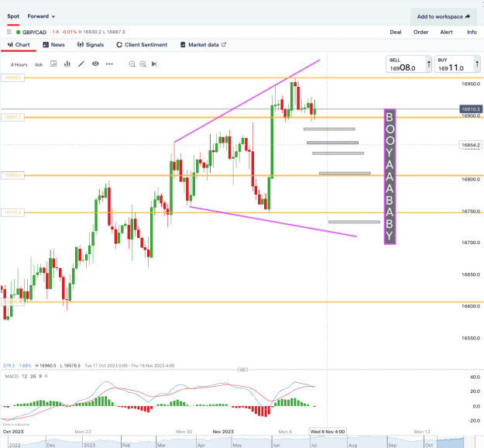
Task: Click the current price tag 16910.3
Action: [471, 109]
